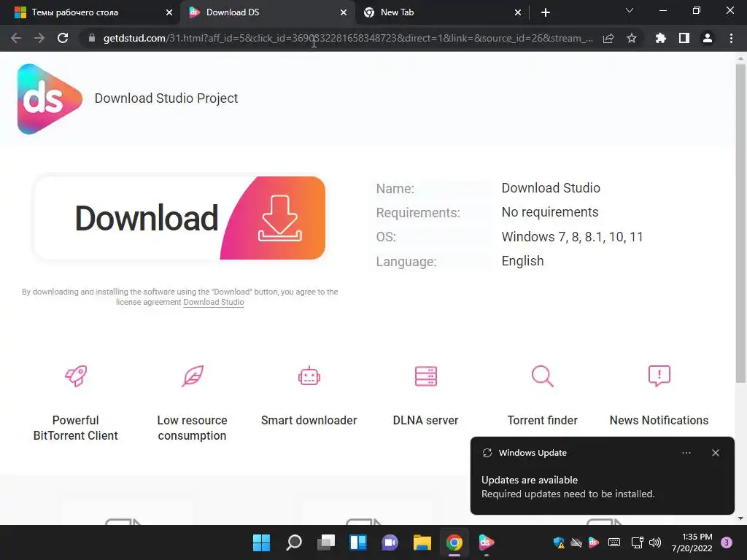747x560 pixels.
Task: Click the Smart downloader label
Action: tap(309, 421)
